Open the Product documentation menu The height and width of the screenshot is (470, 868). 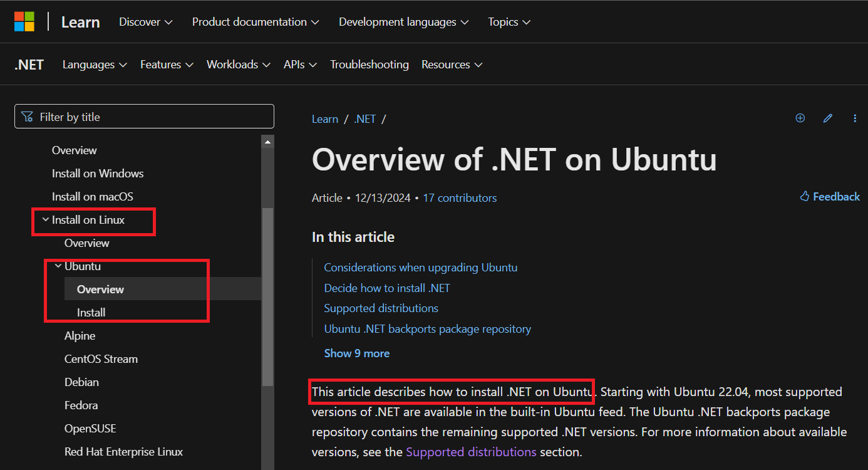coord(256,22)
